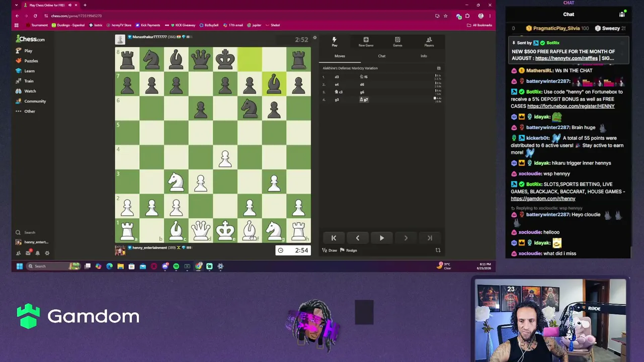This screenshot has width=644, height=362.
Task: Select the white queen on d1
Action: 201,230
